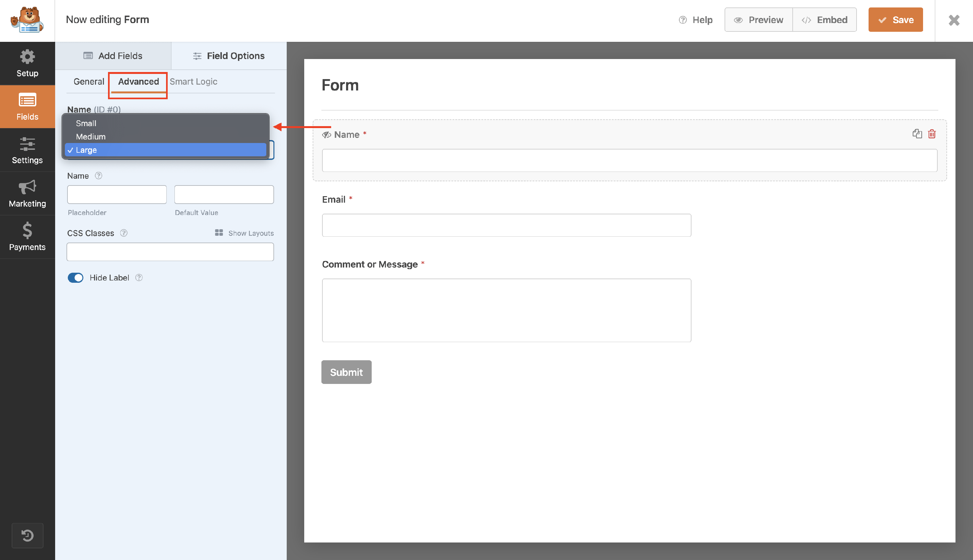
Task: Open the Payments dollar panel
Action: [27, 237]
